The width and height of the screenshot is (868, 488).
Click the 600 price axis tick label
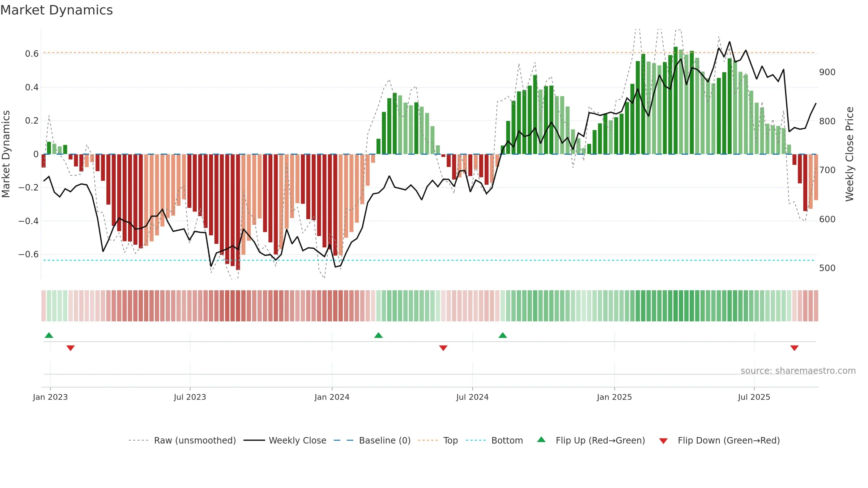coord(827,219)
